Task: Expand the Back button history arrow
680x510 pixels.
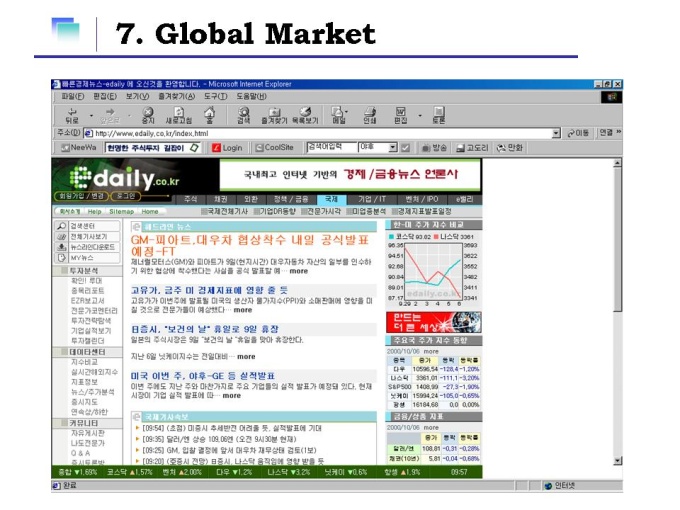Action: coord(91,116)
